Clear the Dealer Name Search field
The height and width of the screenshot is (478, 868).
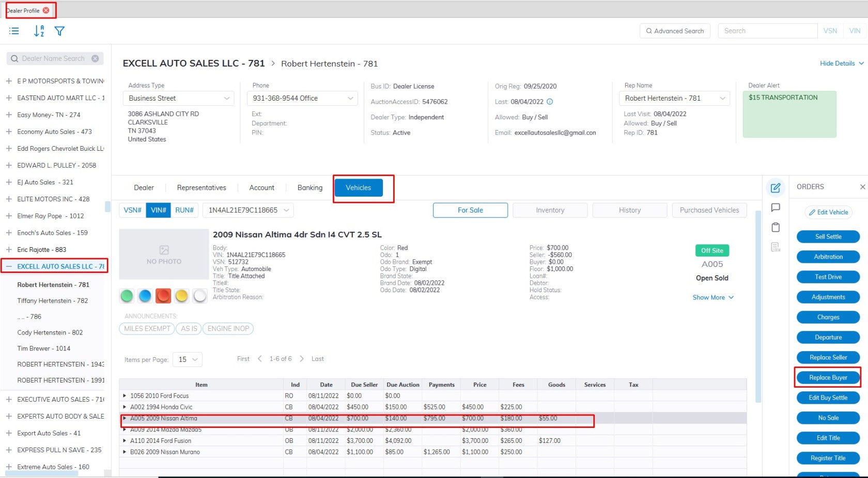[95, 59]
